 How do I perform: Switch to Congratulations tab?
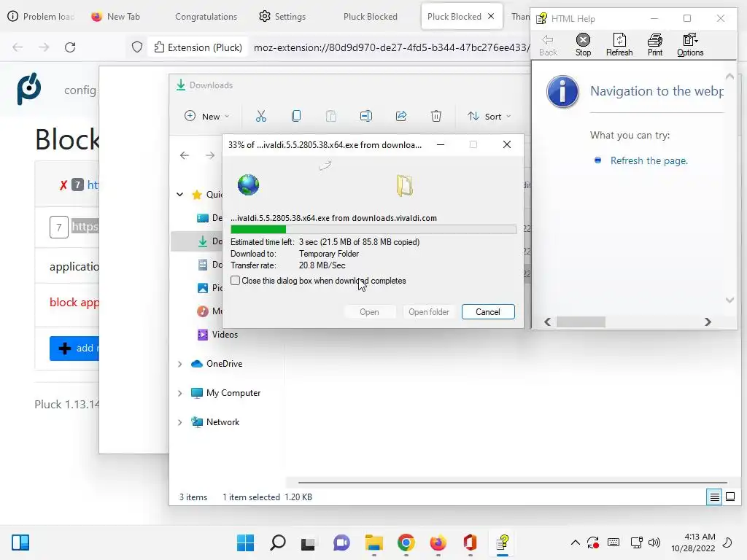pos(206,17)
